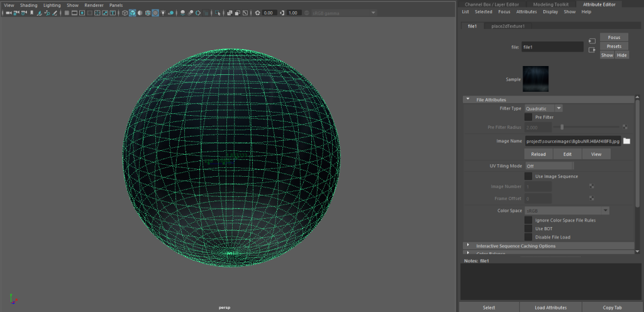Image resolution: width=644 pixels, height=312 pixels.
Task: Click the folder icon beside Image Name
Action: (x=626, y=141)
